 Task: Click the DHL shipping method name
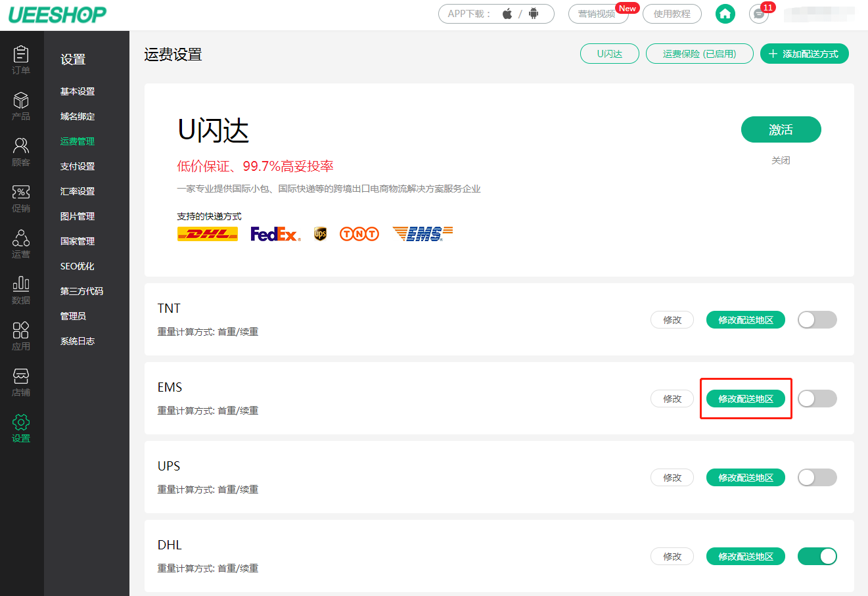coord(170,545)
